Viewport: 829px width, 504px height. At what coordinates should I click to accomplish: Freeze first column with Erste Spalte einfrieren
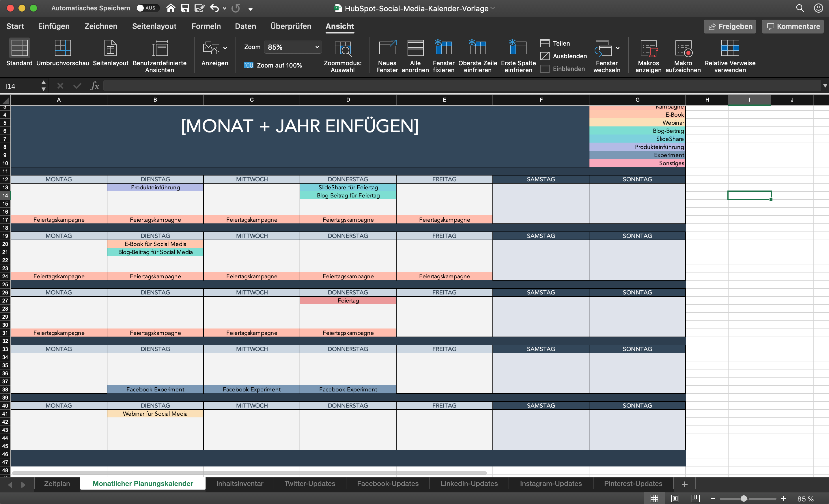[518, 47]
